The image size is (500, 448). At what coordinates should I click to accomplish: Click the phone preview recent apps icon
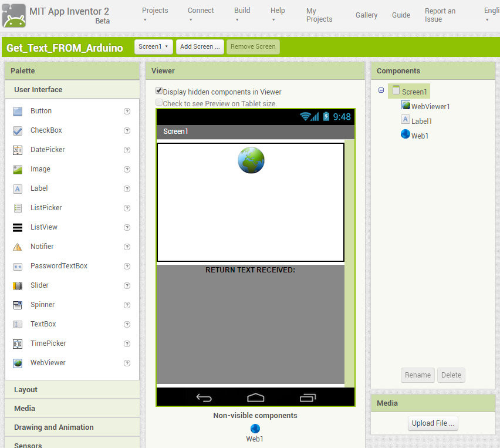(x=308, y=398)
